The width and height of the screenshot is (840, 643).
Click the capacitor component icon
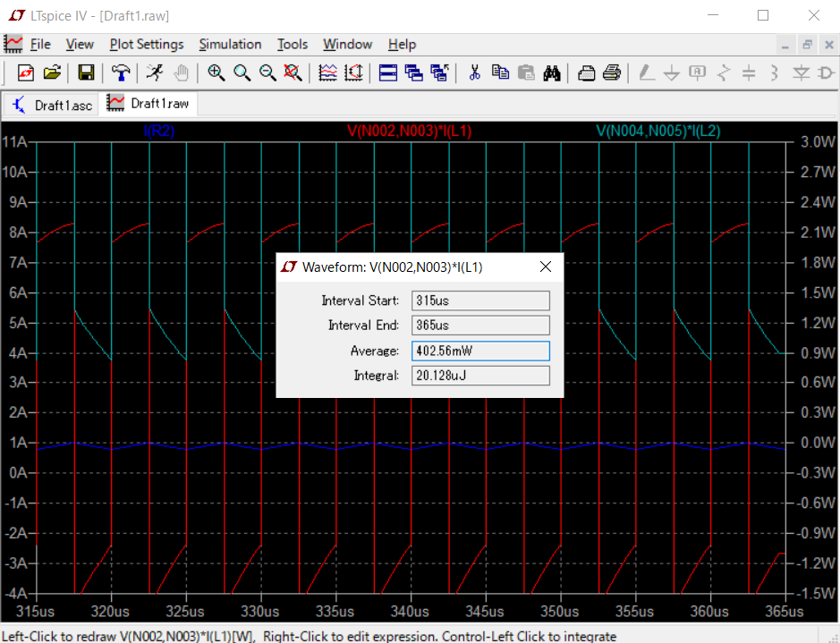pos(749,72)
